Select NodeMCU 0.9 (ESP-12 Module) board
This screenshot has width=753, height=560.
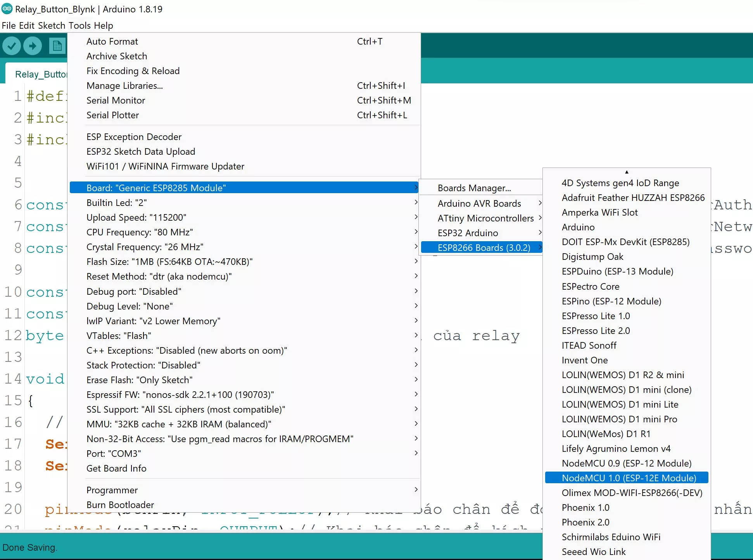[x=627, y=463]
